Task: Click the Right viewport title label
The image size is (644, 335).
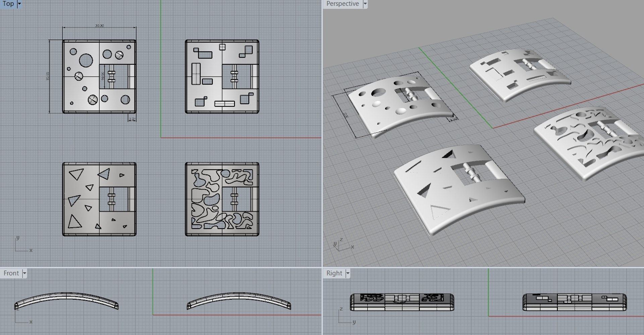Action: [334, 273]
